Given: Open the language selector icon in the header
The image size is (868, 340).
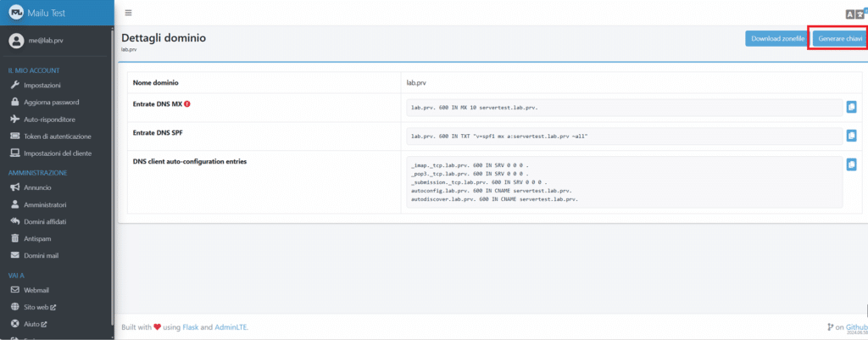Looking at the screenshot, I should pos(854,14).
